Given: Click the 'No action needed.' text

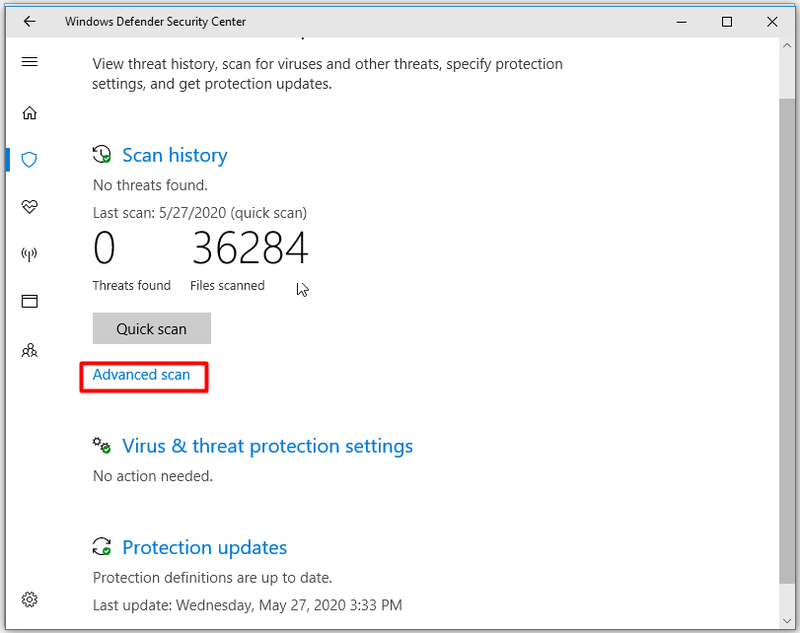Looking at the screenshot, I should click(x=153, y=476).
